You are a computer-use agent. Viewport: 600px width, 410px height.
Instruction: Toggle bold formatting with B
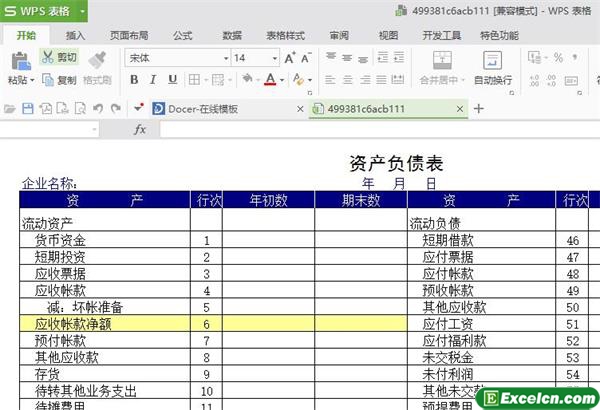(x=134, y=80)
